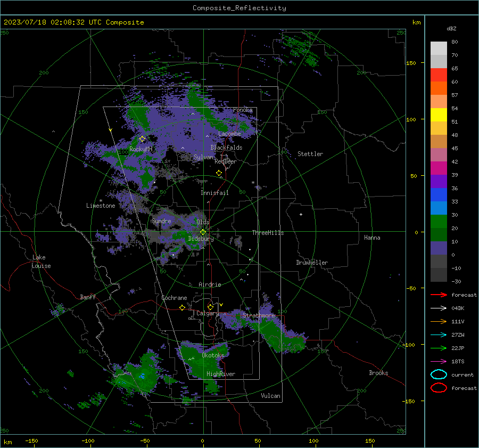The image size is (479, 448).
Task: Click the Cochrane label
Action: click(174, 298)
